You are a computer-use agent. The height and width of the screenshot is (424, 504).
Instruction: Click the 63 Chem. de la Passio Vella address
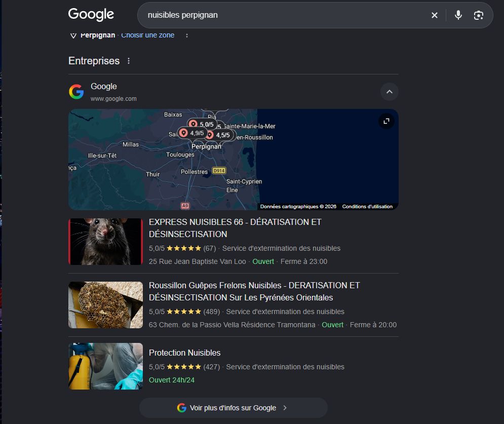tap(232, 325)
